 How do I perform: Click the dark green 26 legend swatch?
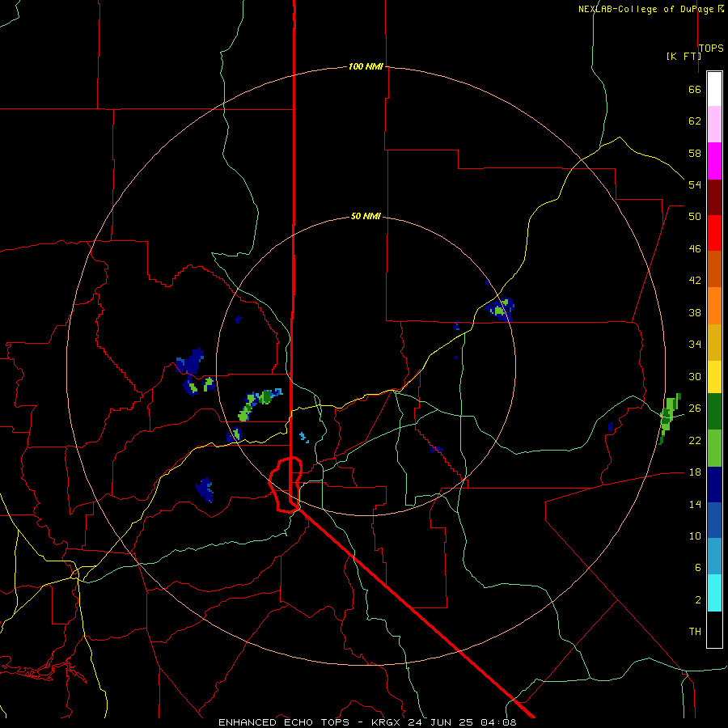coord(714,412)
